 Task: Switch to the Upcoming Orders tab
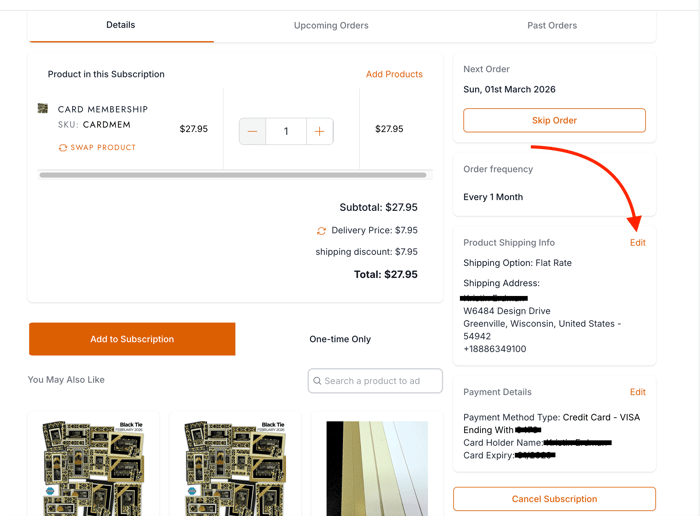(x=331, y=26)
